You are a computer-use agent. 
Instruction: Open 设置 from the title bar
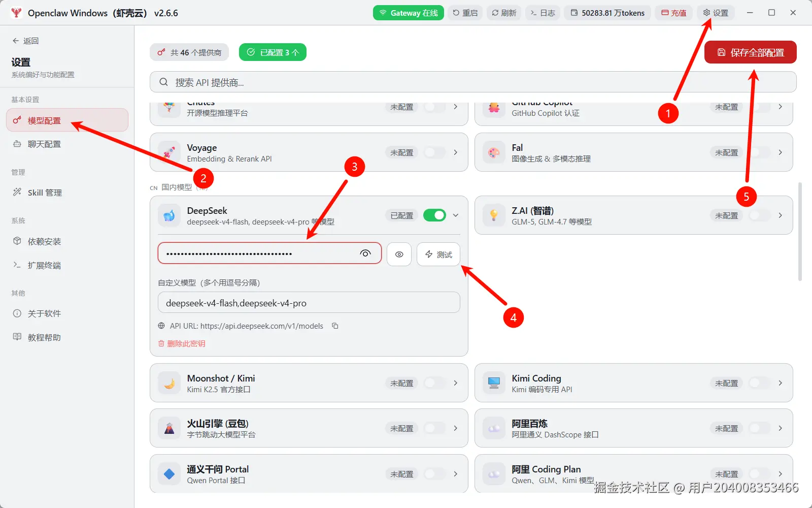pyautogui.click(x=716, y=13)
